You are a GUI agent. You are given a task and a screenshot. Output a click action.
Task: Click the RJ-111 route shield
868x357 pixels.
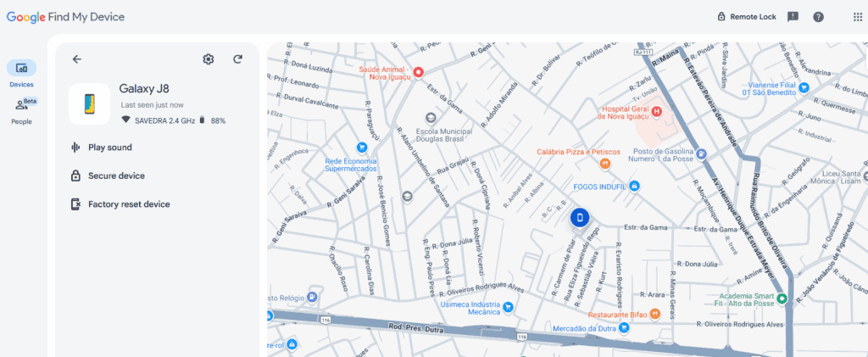[642, 51]
